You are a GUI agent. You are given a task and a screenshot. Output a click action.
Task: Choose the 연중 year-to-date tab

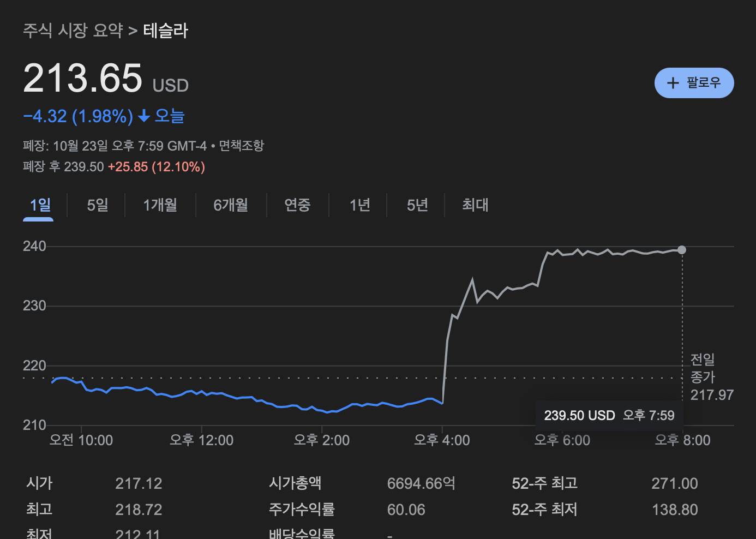tap(297, 205)
